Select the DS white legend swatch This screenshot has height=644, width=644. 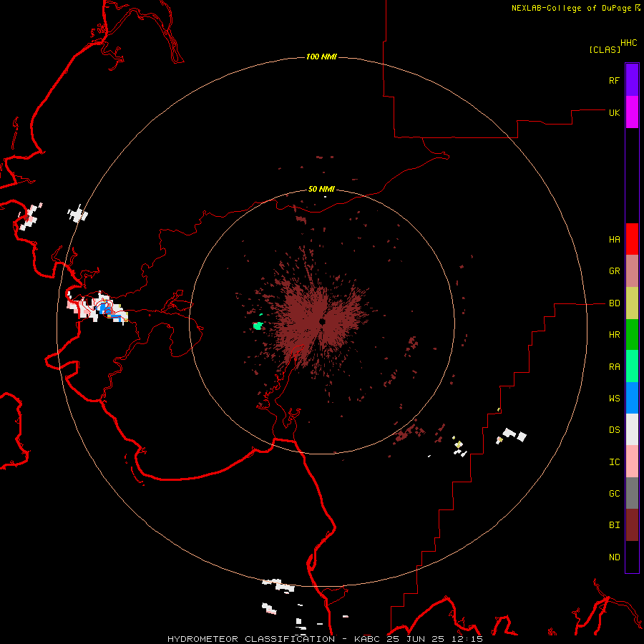pyautogui.click(x=632, y=429)
